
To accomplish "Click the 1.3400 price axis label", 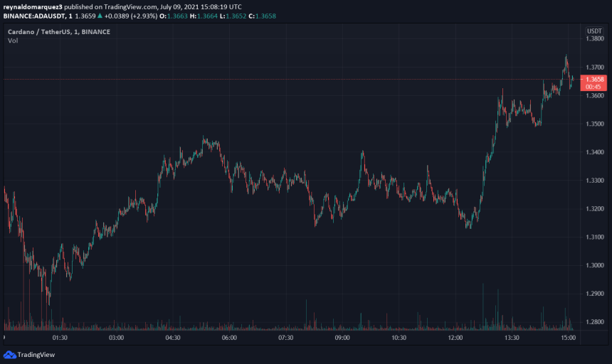I will [594, 152].
